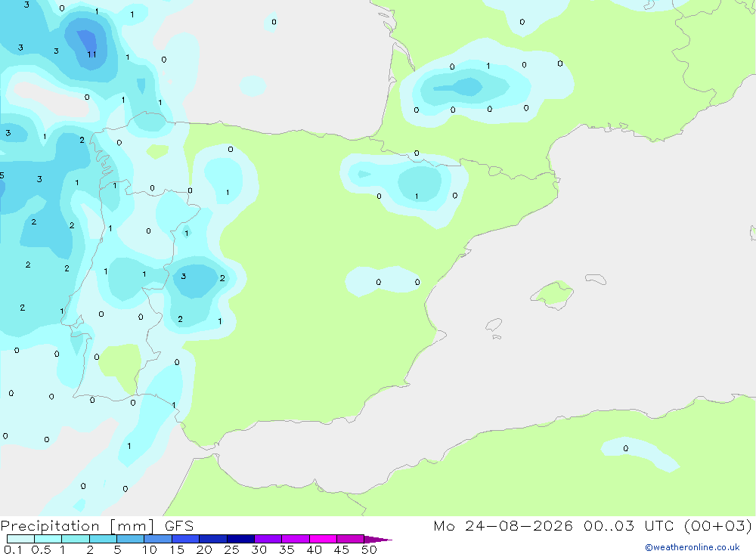756x554 pixels.
Task: Select the 10–15 mm blue legend swatch
Action: (158, 539)
